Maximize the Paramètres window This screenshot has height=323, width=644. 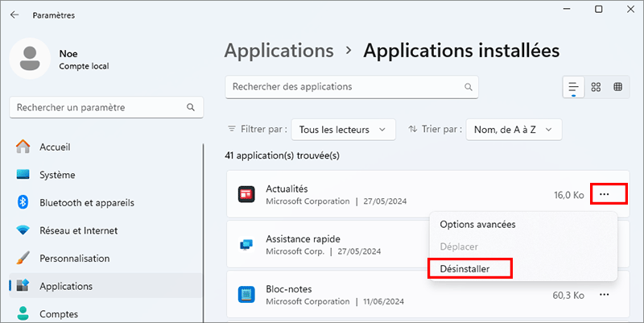(599, 9)
